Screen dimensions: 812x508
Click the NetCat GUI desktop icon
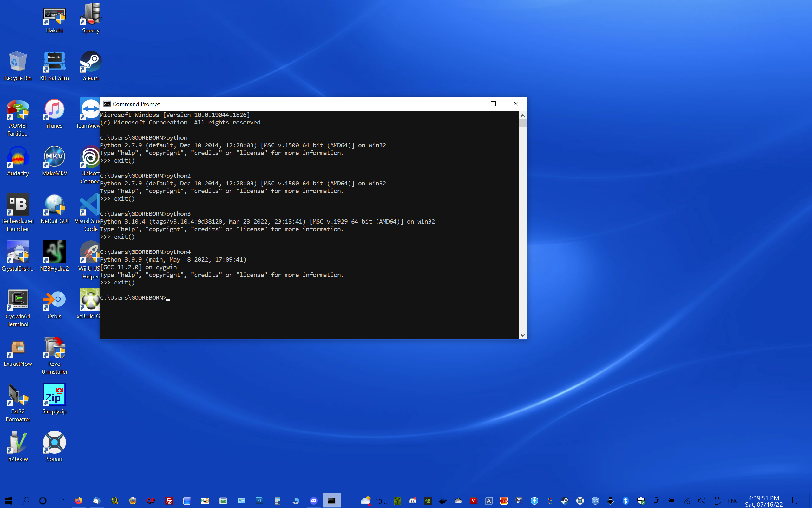tap(54, 209)
